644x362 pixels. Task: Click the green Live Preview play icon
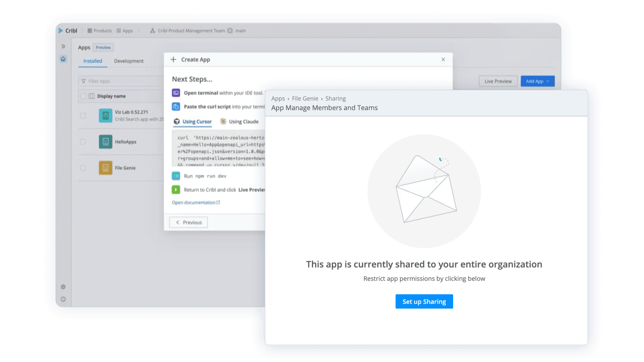click(176, 190)
